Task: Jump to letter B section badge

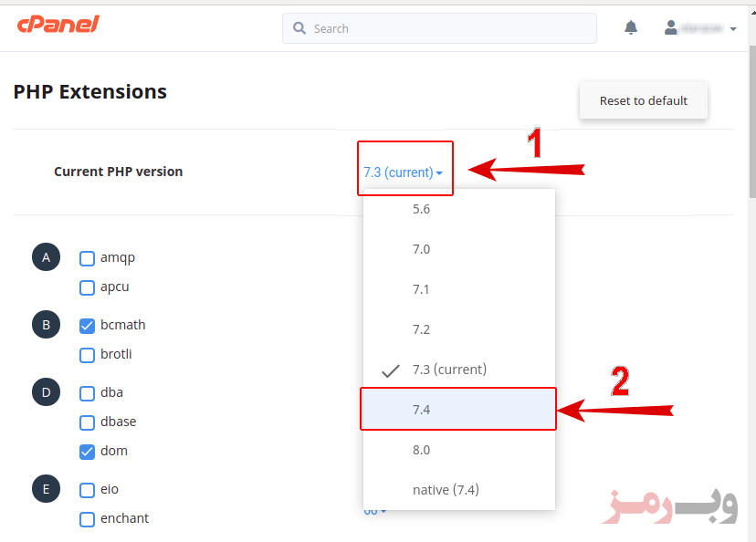Action: point(47,324)
